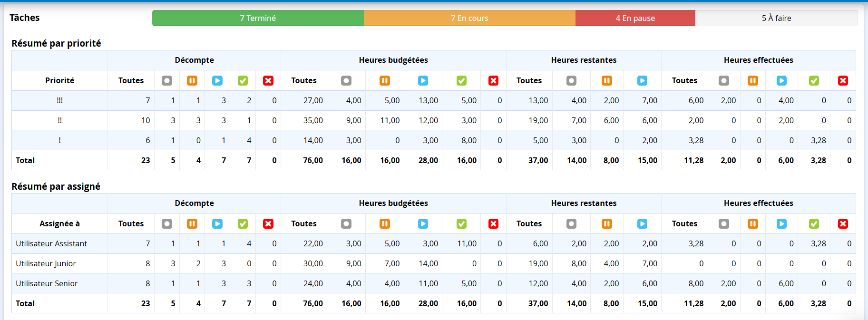Image resolution: width=868 pixels, height=320 pixels.
Task: Click the '5 À faire' progress segment
Action: pyautogui.click(x=776, y=18)
